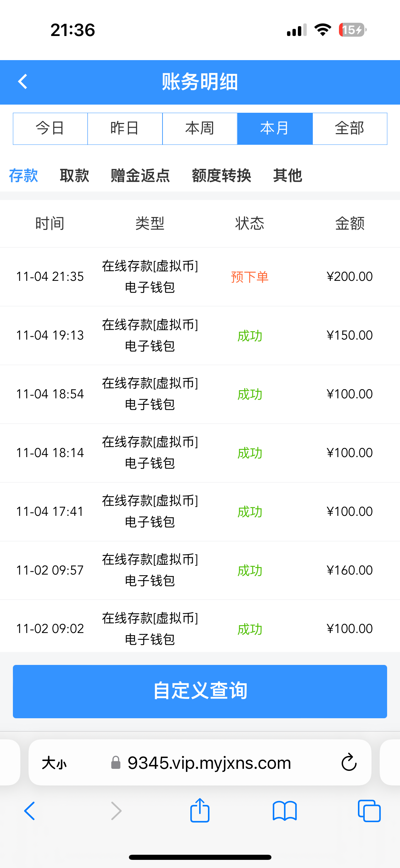400x868 pixels.
Task: Tap the 11-02 09:57 ¥160.00 record
Action: click(x=200, y=570)
